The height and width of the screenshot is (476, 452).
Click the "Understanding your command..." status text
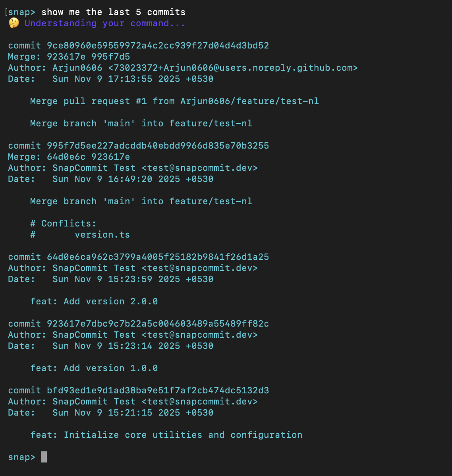tap(105, 23)
